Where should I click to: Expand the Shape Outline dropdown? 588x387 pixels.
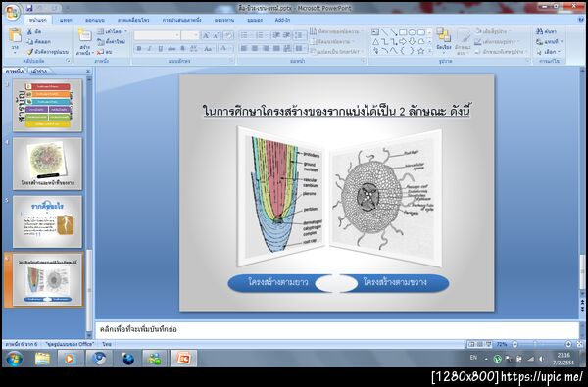[497, 41]
